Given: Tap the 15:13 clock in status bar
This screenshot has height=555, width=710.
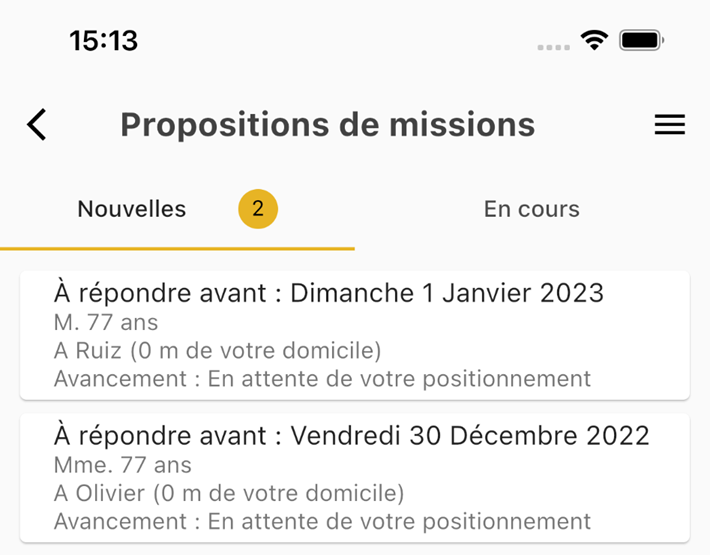Looking at the screenshot, I should tap(104, 40).
